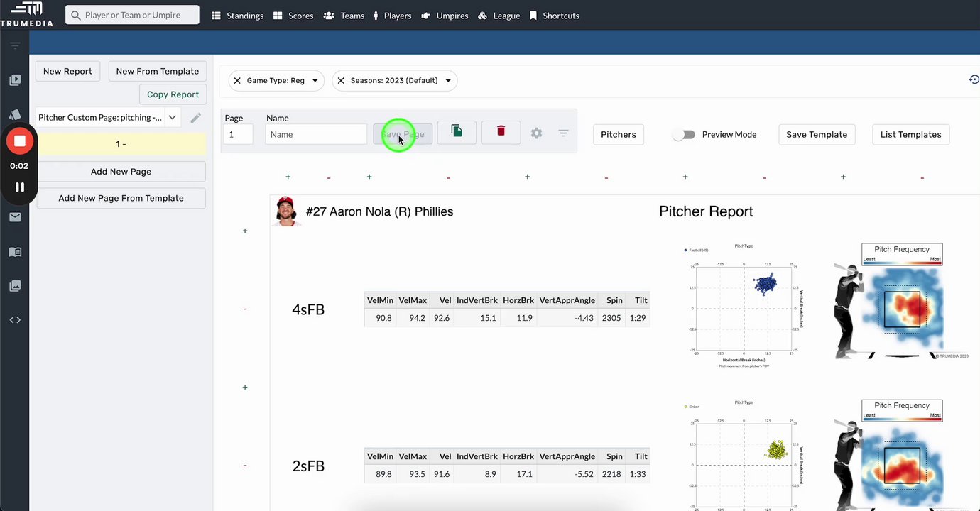
Task: Open the envelope mail sidebar icon
Action: click(x=15, y=217)
